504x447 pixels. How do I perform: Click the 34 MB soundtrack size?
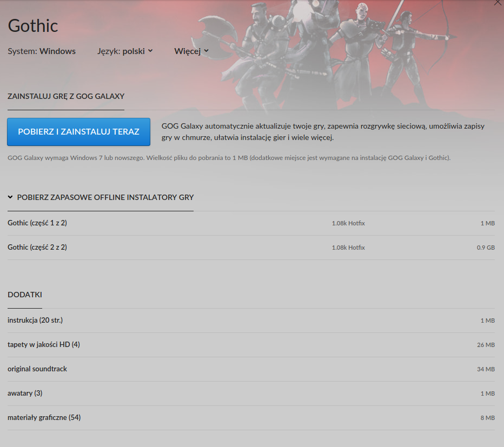[486, 369]
